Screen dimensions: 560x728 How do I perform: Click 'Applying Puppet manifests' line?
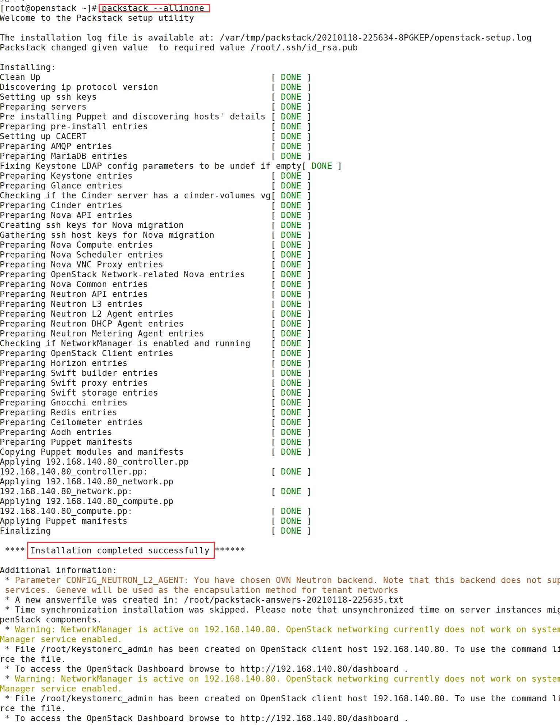pyautogui.click(x=64, y=521)
